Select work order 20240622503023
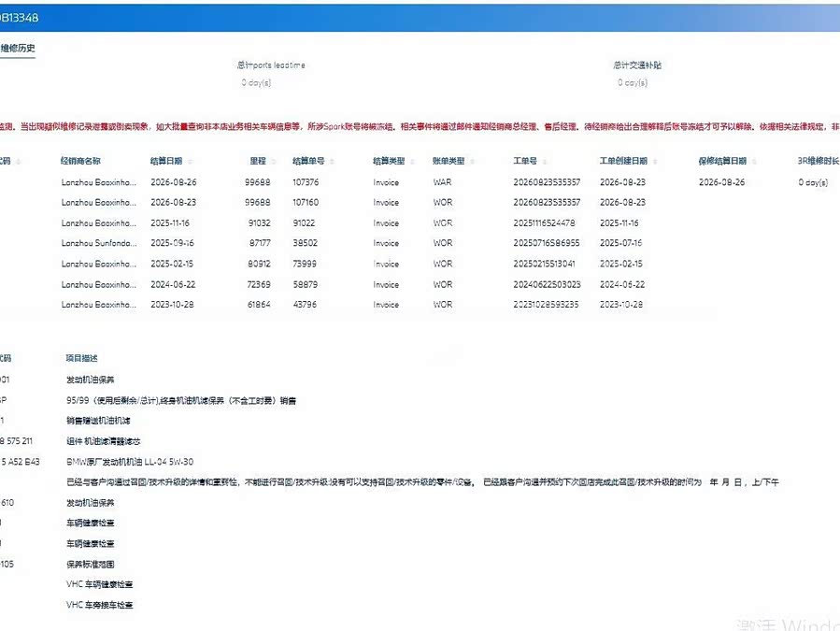 pyautogui.click(x=547, y=285)
